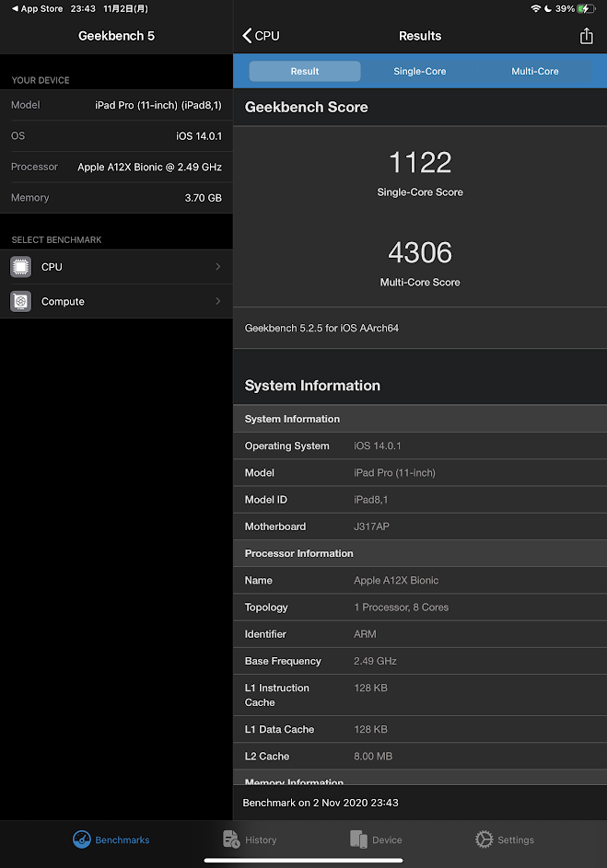
Task: Tap the sidebar OS iOS 14.0.1 row
Action: tap(116, 135)
